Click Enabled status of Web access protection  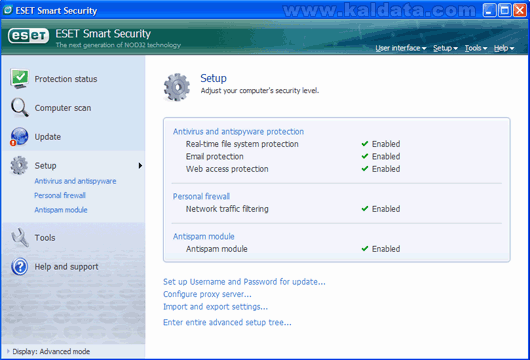point(386,169)
